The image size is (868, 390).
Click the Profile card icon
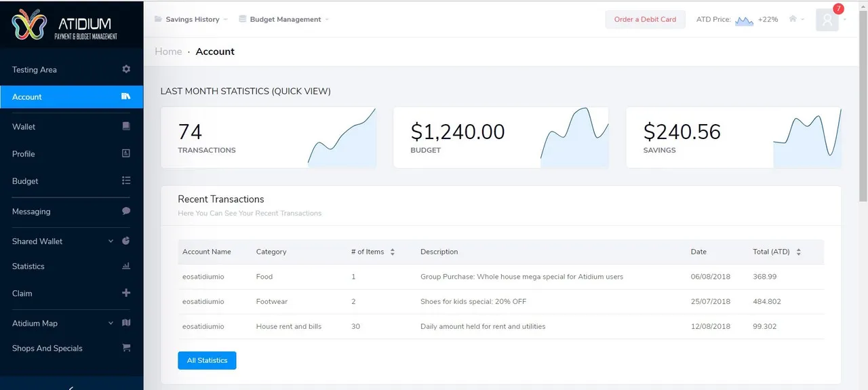point(126,153)
